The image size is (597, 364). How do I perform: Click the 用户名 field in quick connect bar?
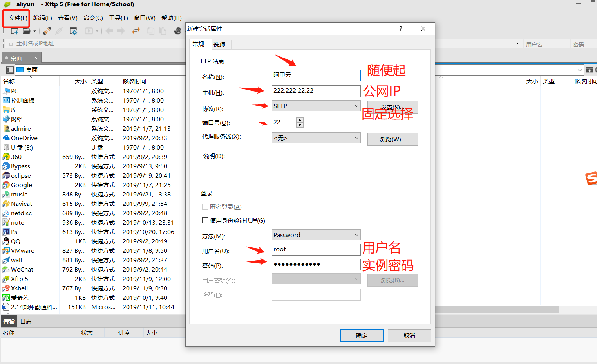coord(546,44)
